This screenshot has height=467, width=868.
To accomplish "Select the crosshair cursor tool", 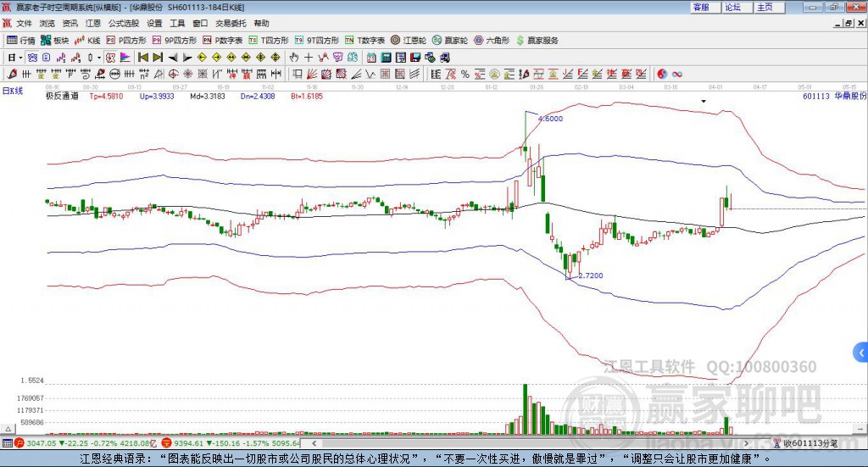I will click(x=309, y=57).
